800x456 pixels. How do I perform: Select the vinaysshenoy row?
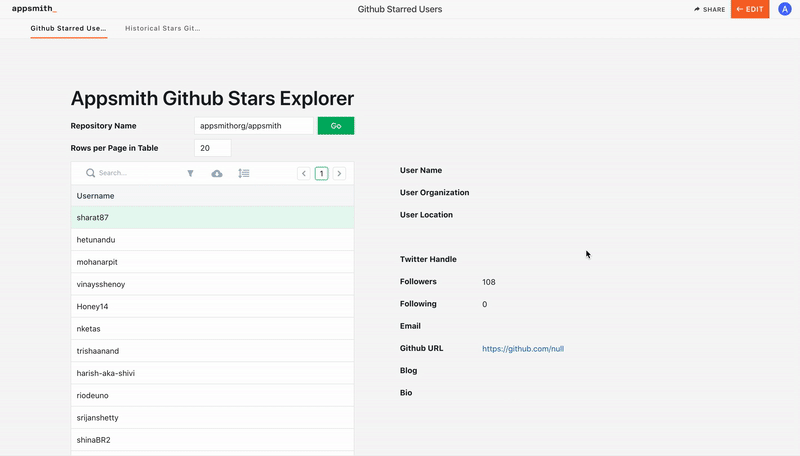212,284
